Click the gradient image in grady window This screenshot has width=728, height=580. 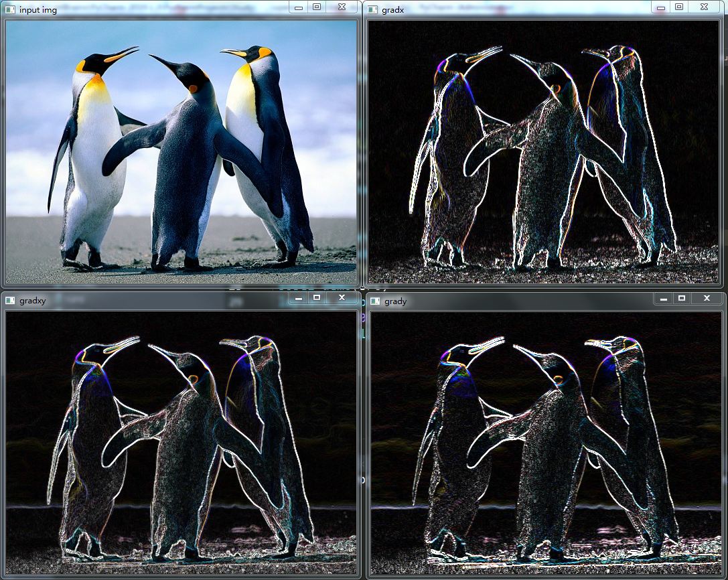[546, 443]
